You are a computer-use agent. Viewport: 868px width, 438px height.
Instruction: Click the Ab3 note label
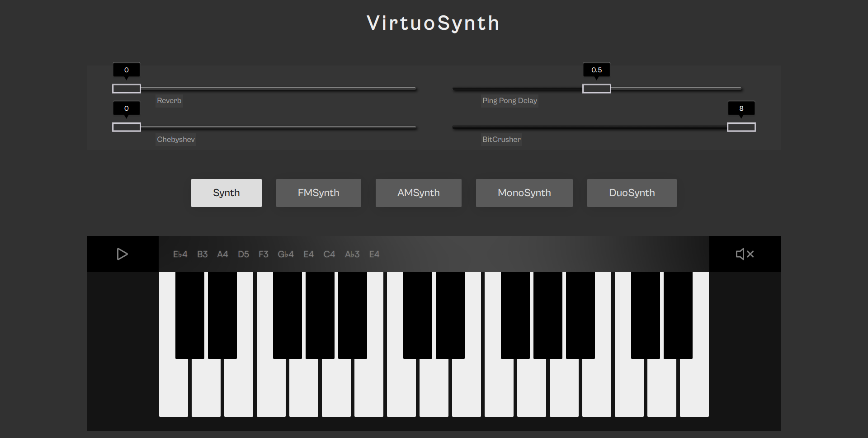click(352, 254)
